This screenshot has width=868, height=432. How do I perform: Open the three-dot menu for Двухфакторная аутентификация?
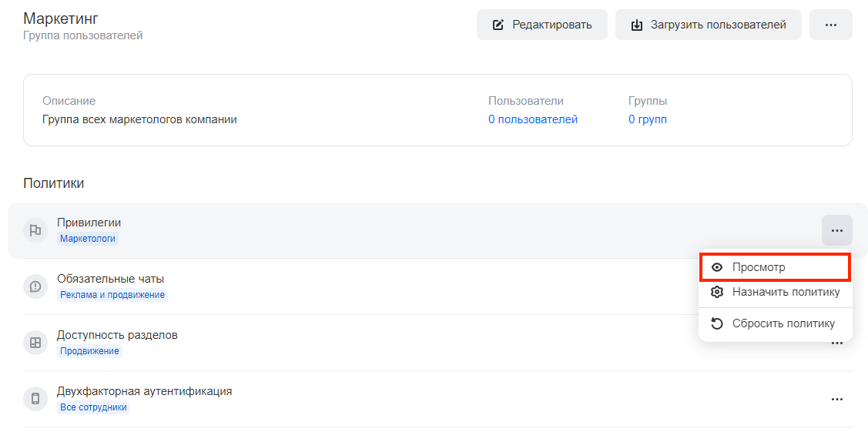tap(837, 399)
